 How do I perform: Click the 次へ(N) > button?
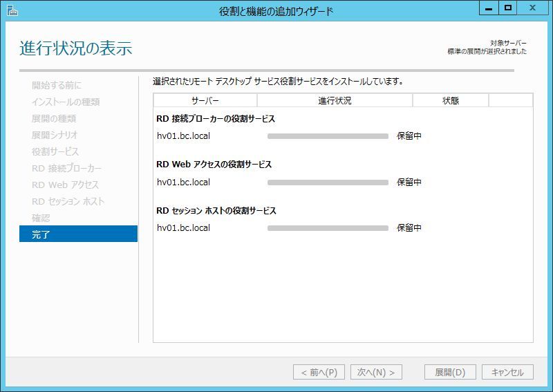376,372
